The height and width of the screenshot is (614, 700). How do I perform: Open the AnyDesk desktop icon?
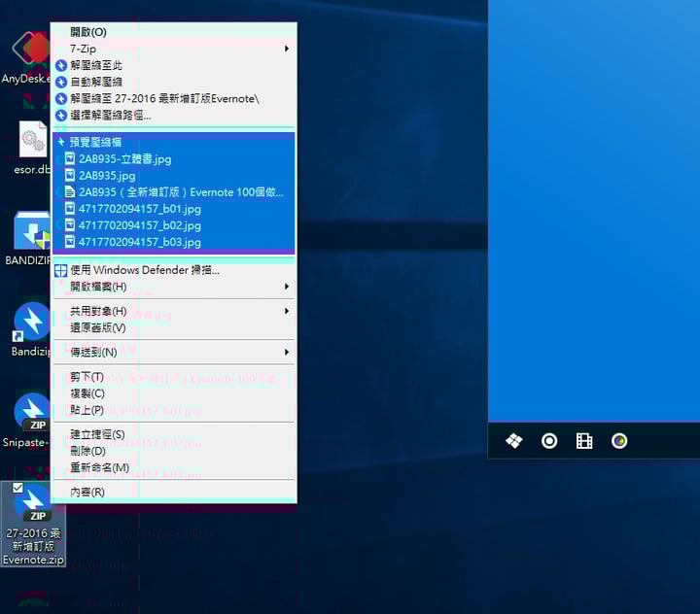pos(31,48)
